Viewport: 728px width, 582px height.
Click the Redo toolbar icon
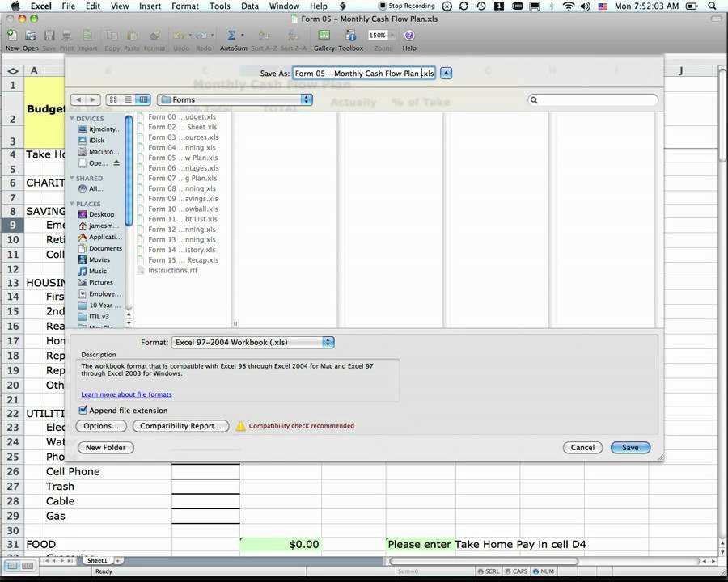pyautogui.click(x=201, y=36)
